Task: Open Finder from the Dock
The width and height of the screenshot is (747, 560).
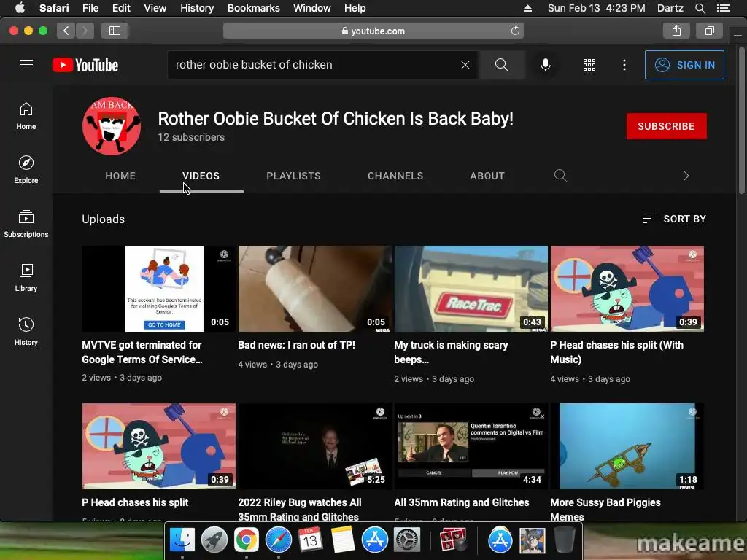Action: (x=182, y=540)
